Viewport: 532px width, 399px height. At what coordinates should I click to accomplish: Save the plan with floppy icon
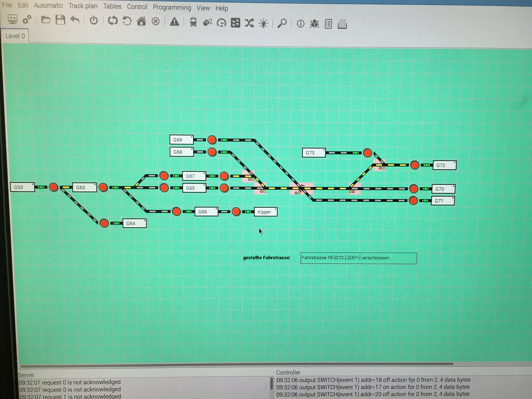click(60, 20)
